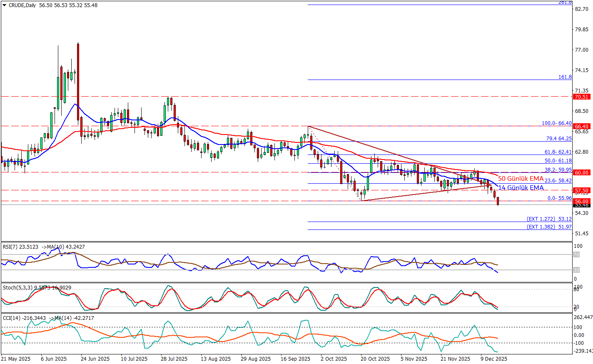Viewport: 593px width, 364px height.
Task: Click the "50 Günlük EMA" text label
Action: [x=521, y=179]
